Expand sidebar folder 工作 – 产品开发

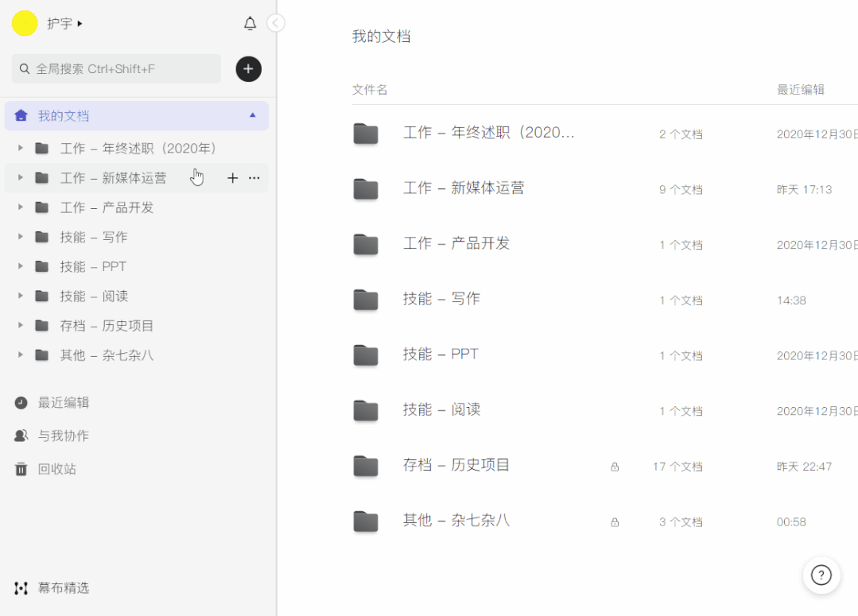click(20, 207)
